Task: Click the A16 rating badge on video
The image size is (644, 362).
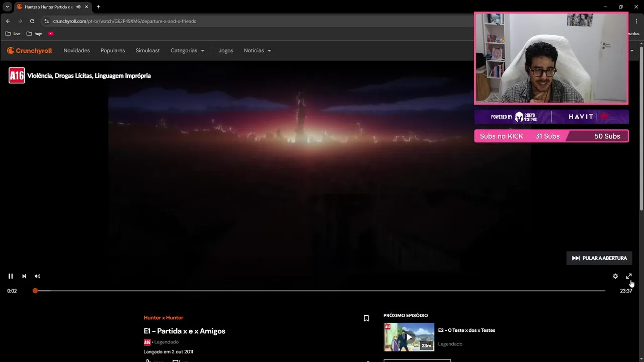Action: point(17,75)
